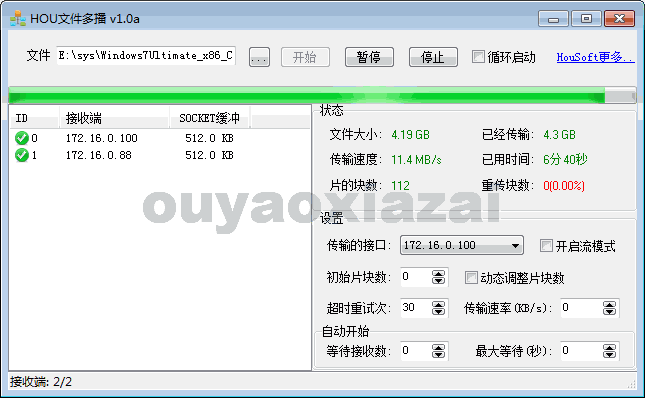
Task: Increase 传输速率 with up arrow
Action: pos(609,304)
